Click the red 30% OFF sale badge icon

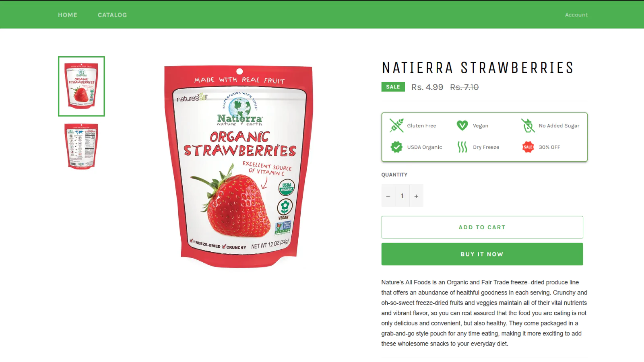(528, 147)
